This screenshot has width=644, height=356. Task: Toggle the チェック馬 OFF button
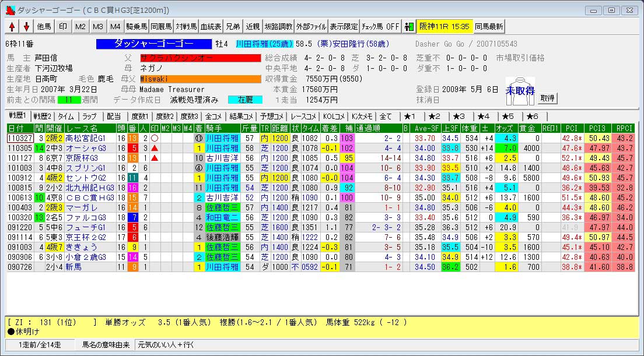click(380, 27)
